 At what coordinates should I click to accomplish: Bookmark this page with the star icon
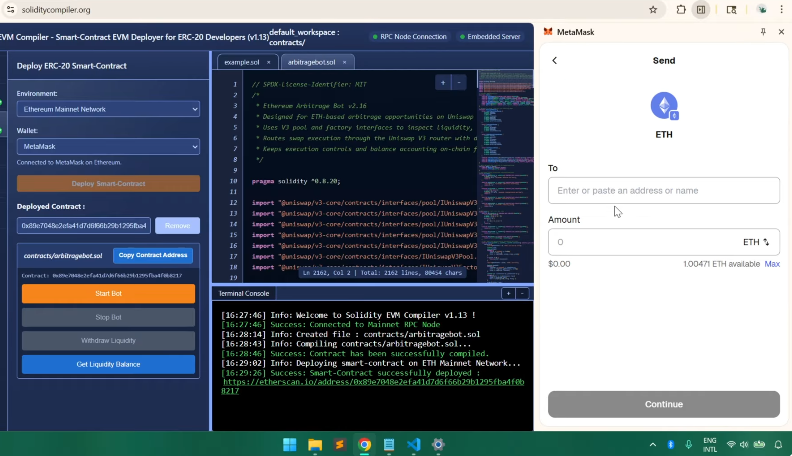coord(653,10)
